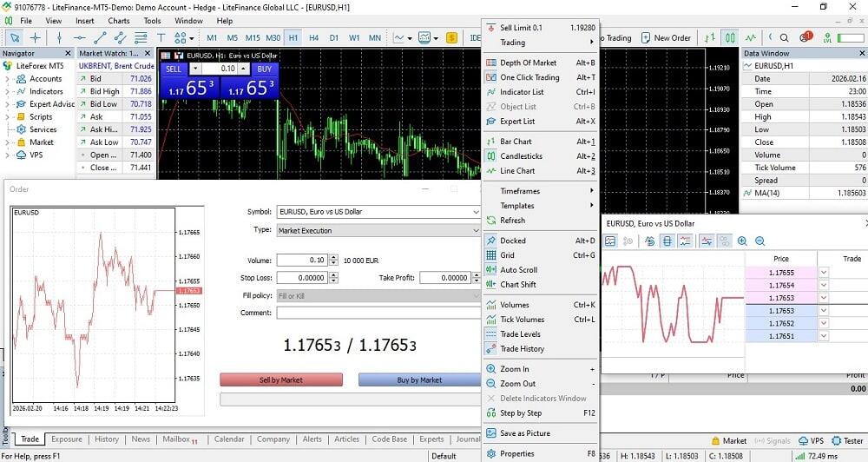Select Depth Of Market menu entry
Screen dimensions: 868x462
point(541,63)
